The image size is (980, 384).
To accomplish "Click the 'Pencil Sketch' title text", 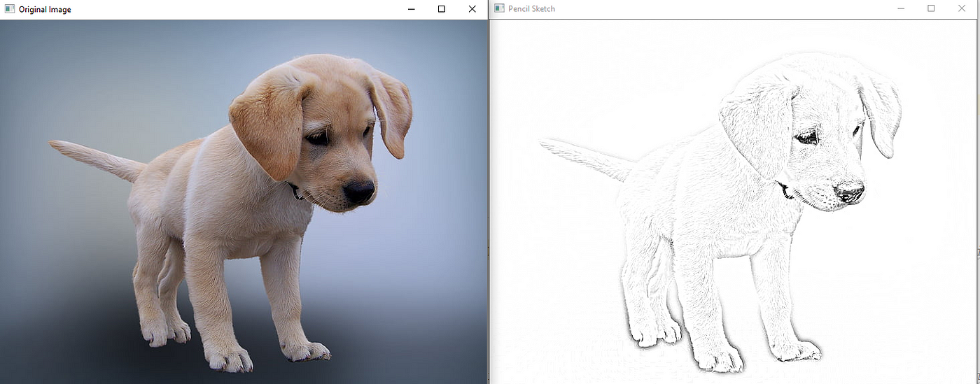I will tap(531, 9).
